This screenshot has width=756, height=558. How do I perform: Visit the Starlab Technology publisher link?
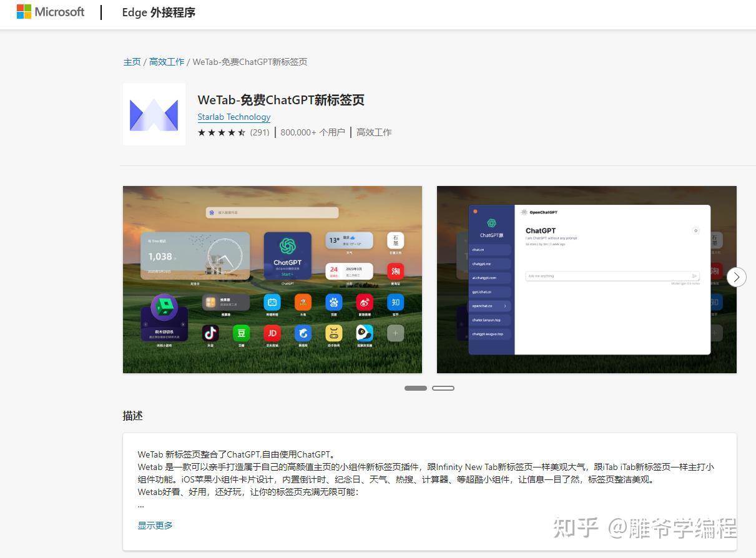(x=233, y=117)
